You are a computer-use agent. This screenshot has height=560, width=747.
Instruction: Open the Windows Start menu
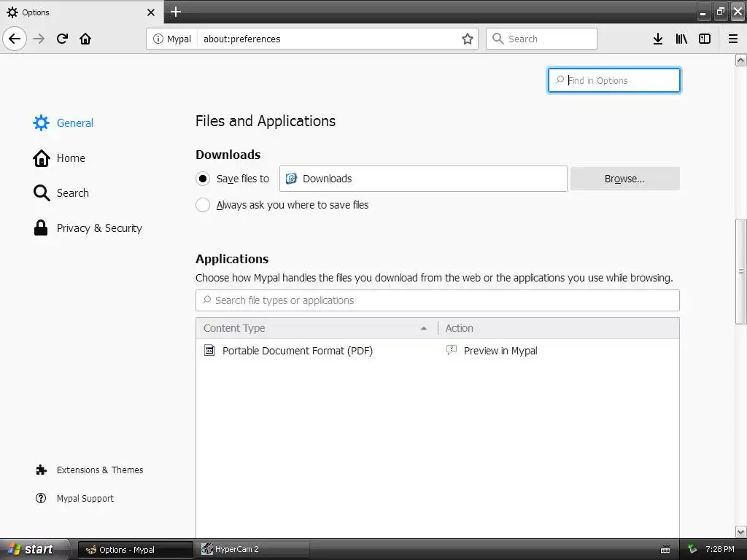[31, 549]
